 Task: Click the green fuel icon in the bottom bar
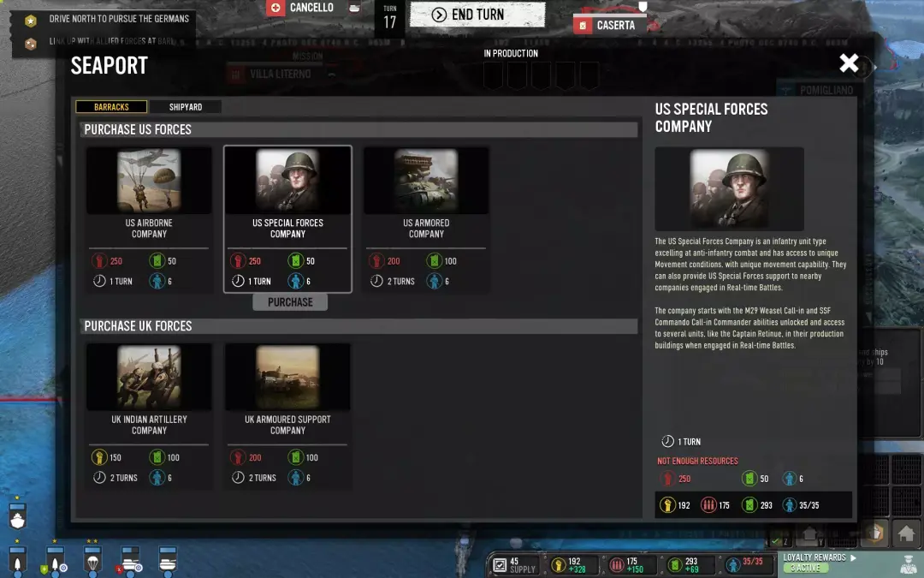675,566
